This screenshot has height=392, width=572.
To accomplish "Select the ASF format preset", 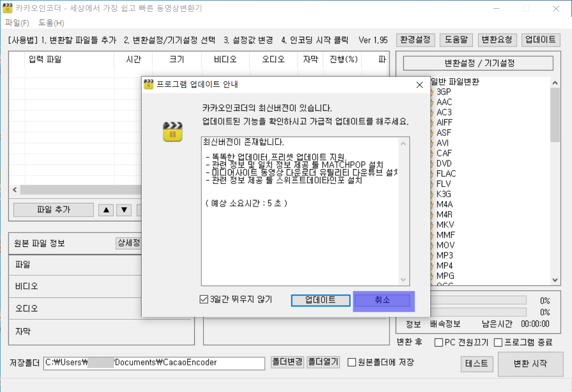I will pyautogui.click(x=444, y=133).
